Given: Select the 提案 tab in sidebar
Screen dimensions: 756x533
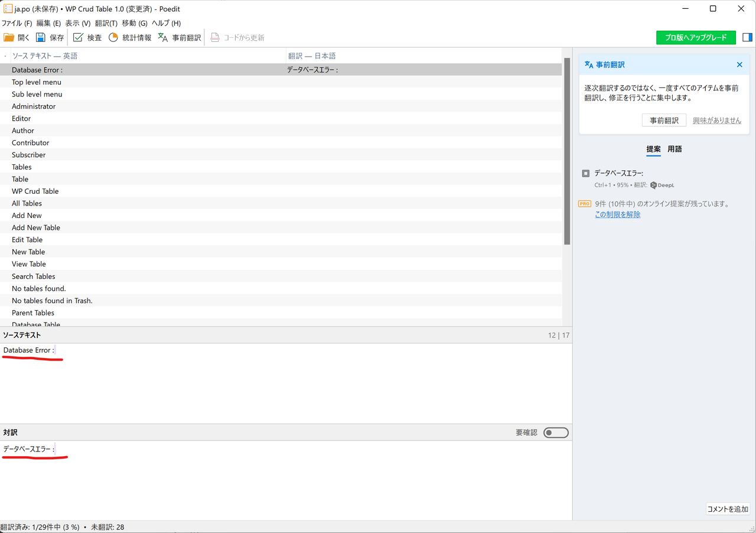Looking at the screenshot, I should click(x=653, y=149).
